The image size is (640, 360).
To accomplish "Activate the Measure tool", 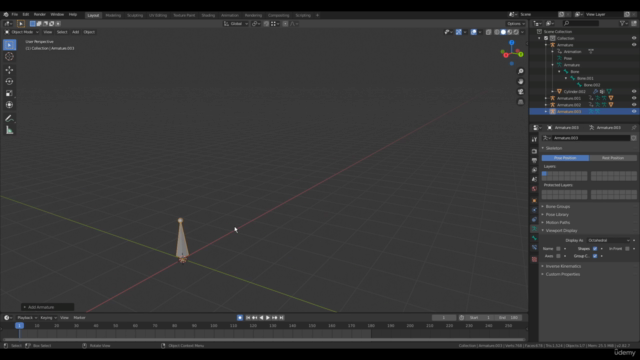I will point(9,130).
